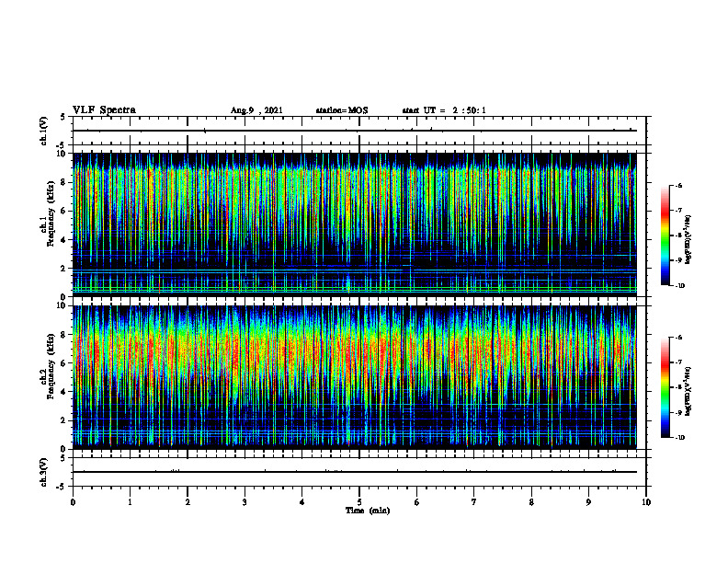The image size is (728, 563).
Task: Select the "Aug.9 , 2021" date text
Action: point(256,110)
